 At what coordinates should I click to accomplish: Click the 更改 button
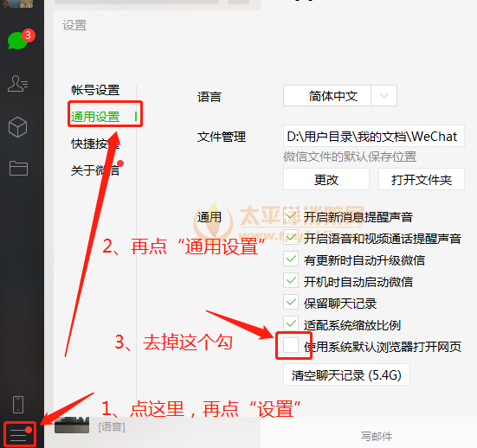pyautogui.click(x=326, y=179)
